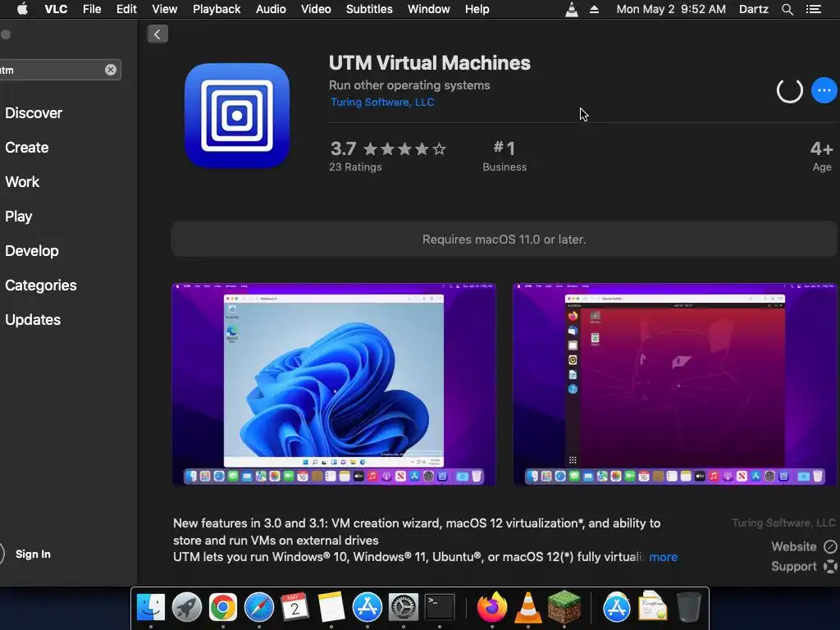
Task: Open the Video menu
Action: (x=316, y=9)
